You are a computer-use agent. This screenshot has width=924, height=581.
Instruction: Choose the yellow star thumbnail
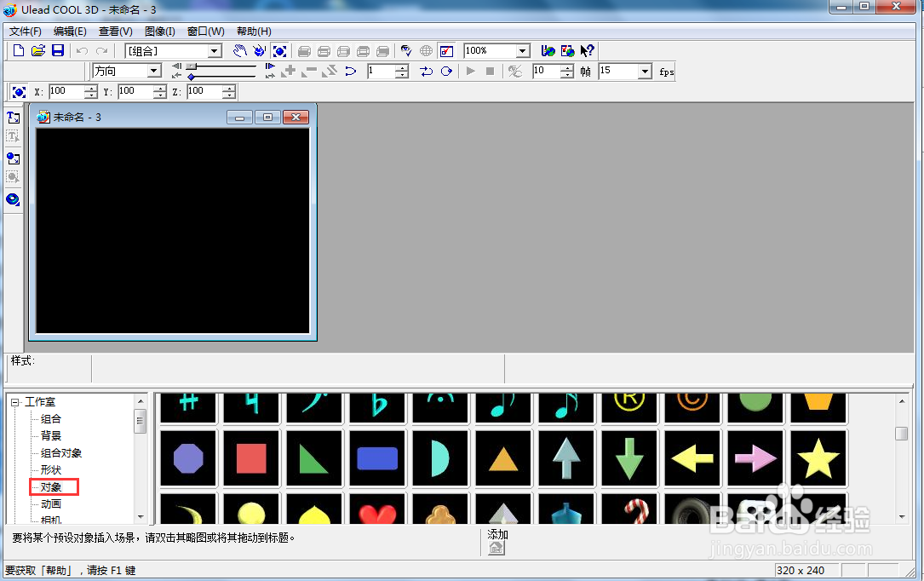pyautogui.click(x=818, y=458)
